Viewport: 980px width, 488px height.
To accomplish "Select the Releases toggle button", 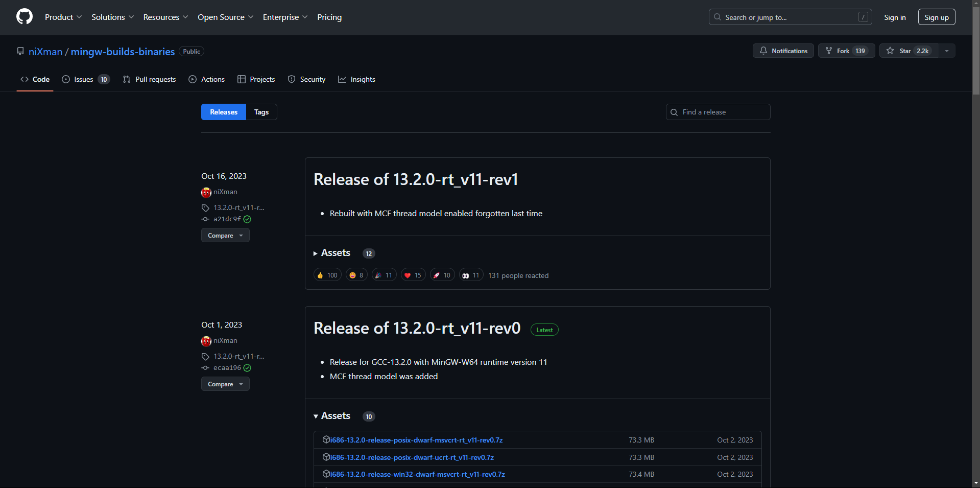I will point(224,112).
